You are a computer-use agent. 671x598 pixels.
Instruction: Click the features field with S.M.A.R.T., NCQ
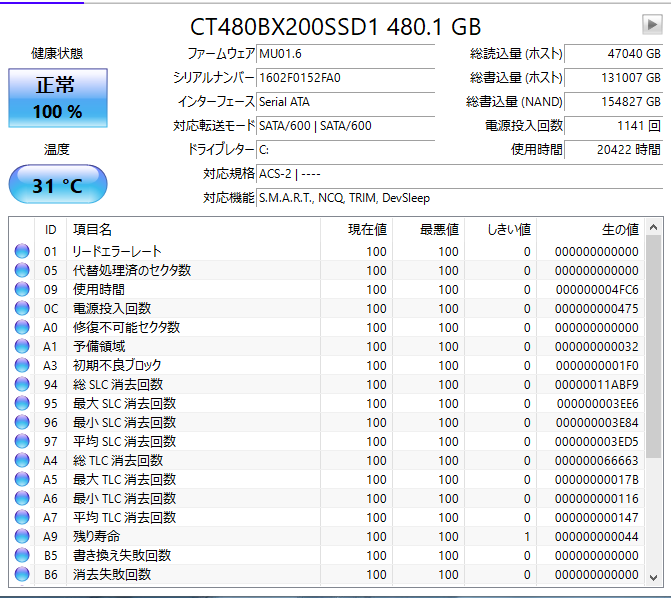pyautogui.click(x=459, y=198)
